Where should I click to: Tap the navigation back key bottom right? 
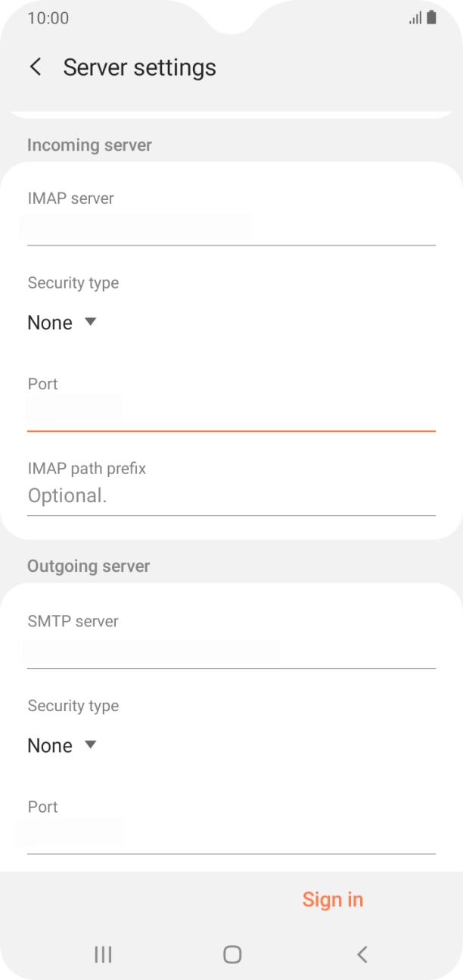tap(362, 954)
